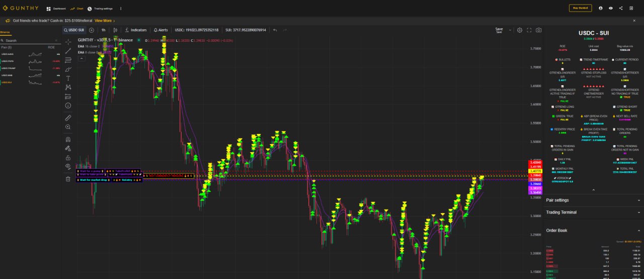
Task: Sort pairs by the ROE column header
Action: [x=51, y=47]
